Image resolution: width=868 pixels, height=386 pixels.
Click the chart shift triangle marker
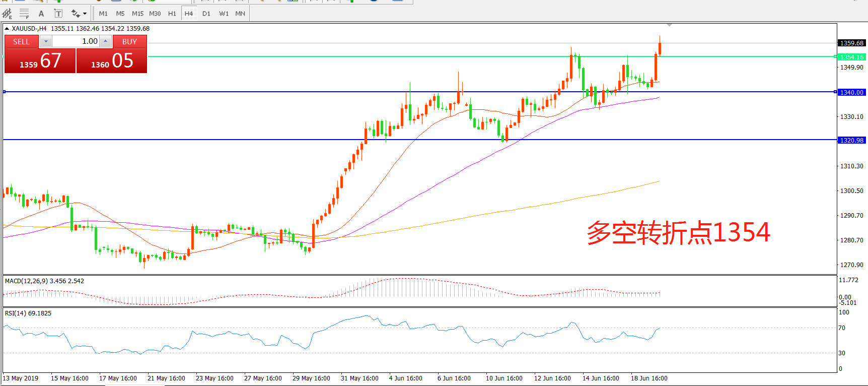[x=669, y=25]
